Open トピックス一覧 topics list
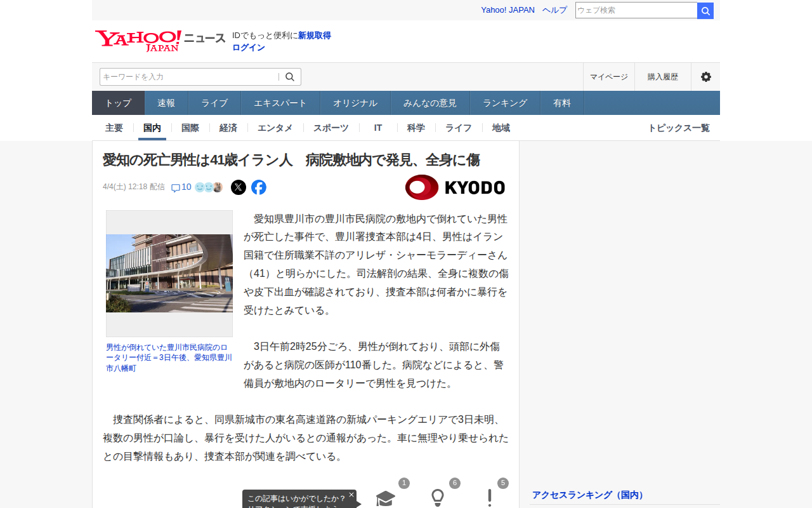This screenshot has height=508, width=812. click(x=679, y=128)
